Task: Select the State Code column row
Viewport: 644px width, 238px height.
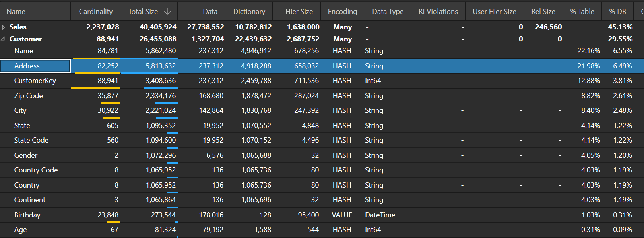Action: pos(31,140)
